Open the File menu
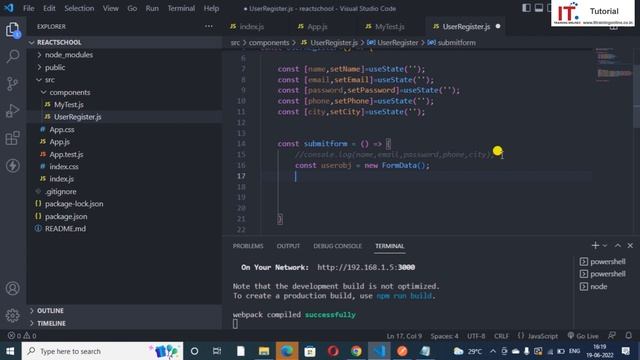 click(x=29, y=8)
